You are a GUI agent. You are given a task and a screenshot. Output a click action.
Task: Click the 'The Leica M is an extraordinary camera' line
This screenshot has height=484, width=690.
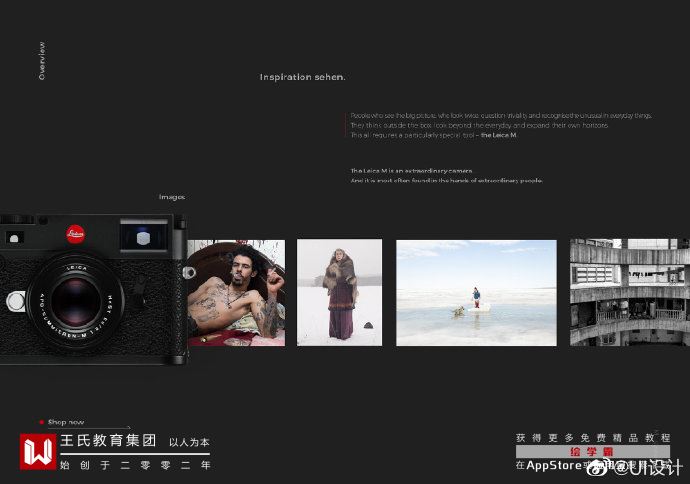411,171
